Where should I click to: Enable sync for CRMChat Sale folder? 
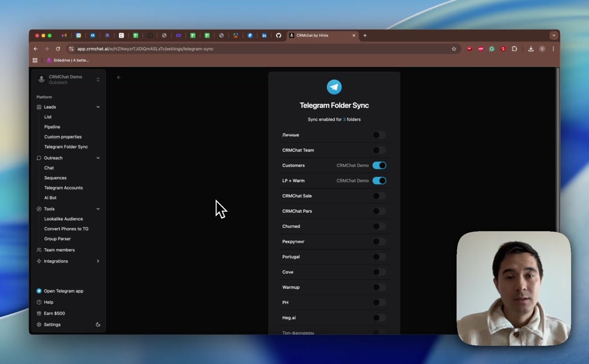pyautogui.click(x=379, y=196)
